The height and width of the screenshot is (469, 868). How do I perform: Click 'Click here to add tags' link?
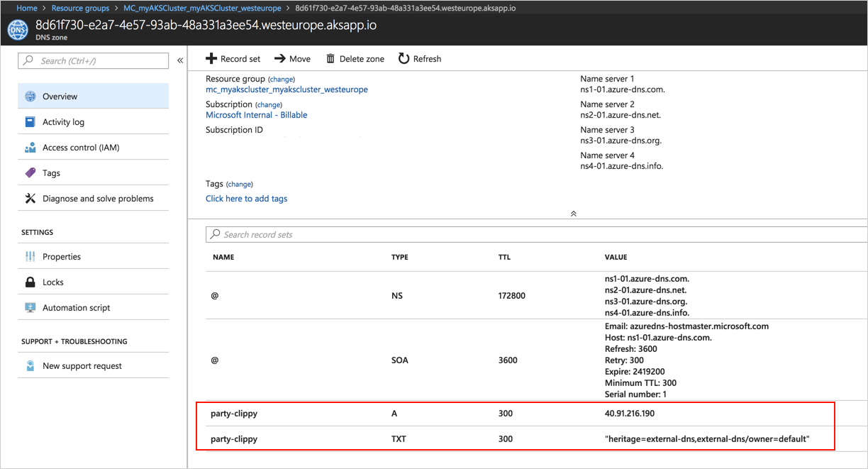(x=246, y=199)
